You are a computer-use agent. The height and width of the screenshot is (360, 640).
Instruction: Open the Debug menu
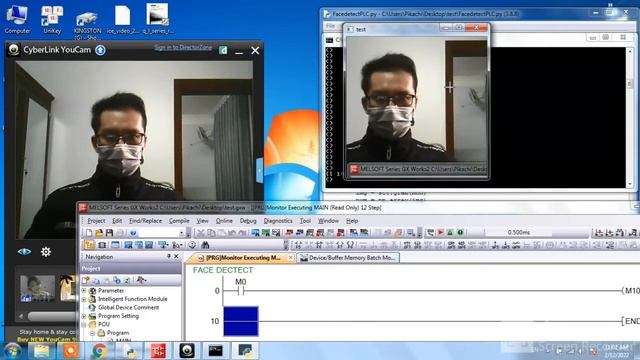point(248,221)
